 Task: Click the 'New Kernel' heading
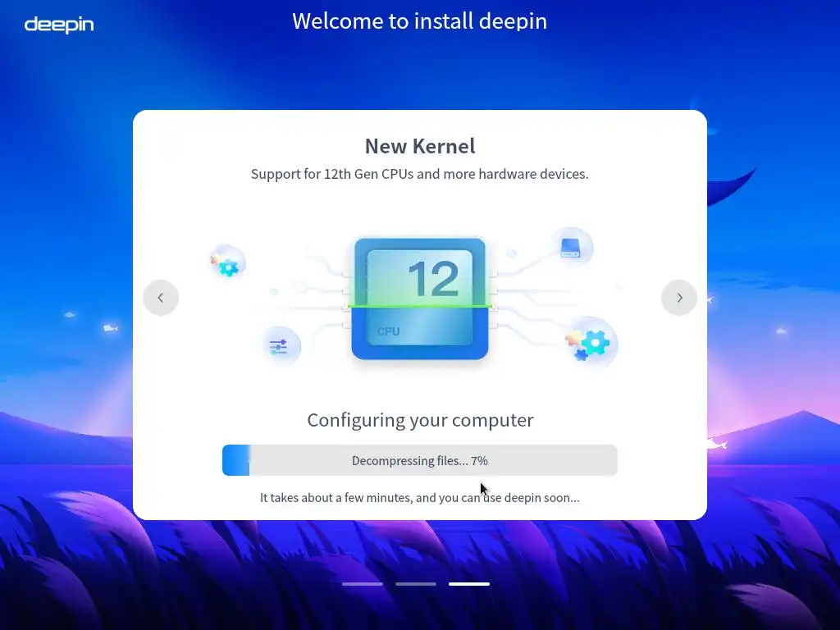(x=420, y=146)
